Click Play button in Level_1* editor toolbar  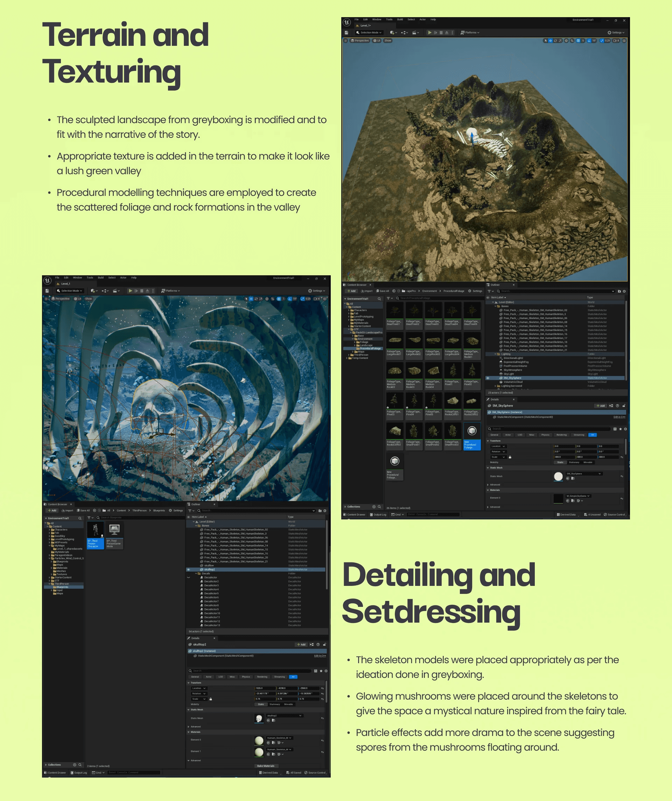430,33
